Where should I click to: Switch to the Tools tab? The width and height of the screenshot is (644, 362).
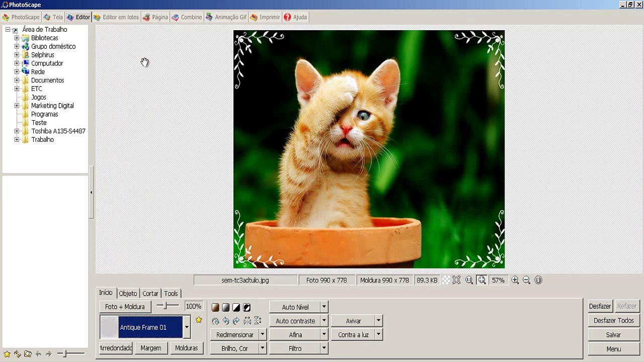(x=171, y=294)
